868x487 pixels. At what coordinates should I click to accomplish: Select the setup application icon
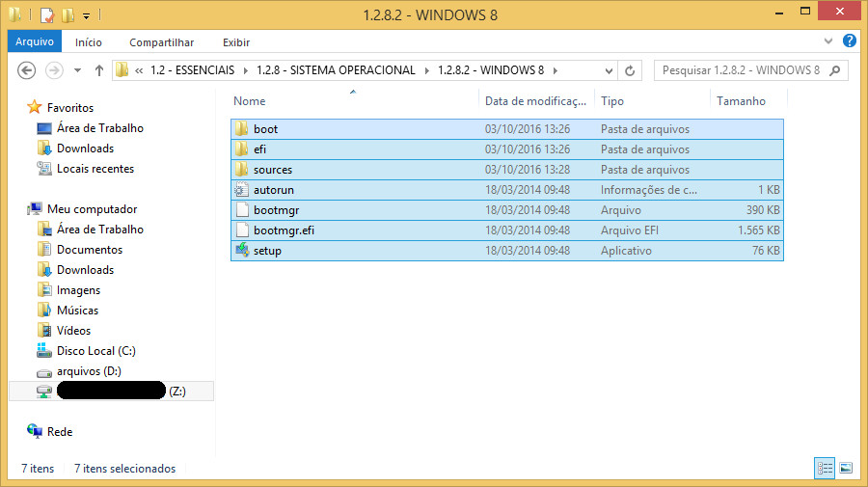click(x=242, y=250)
